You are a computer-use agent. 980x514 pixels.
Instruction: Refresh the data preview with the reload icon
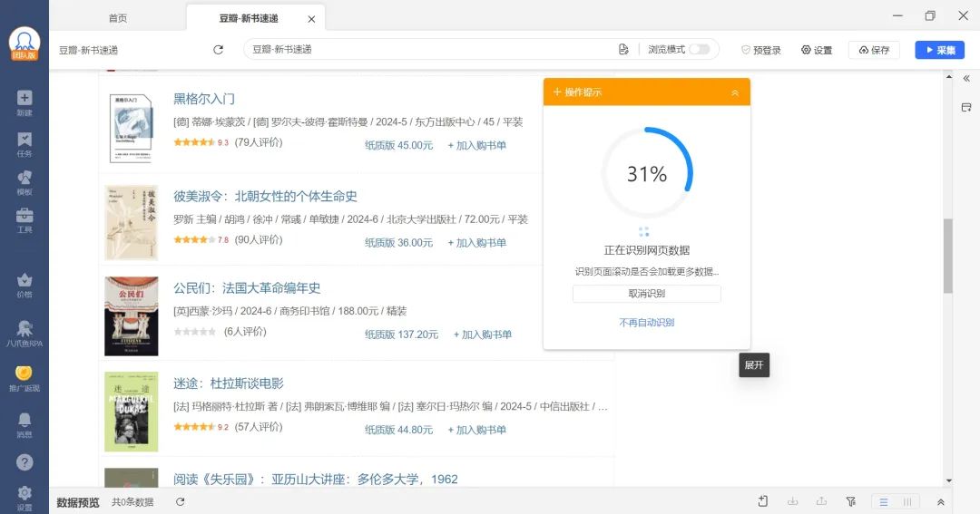click(x=180, y=501)
